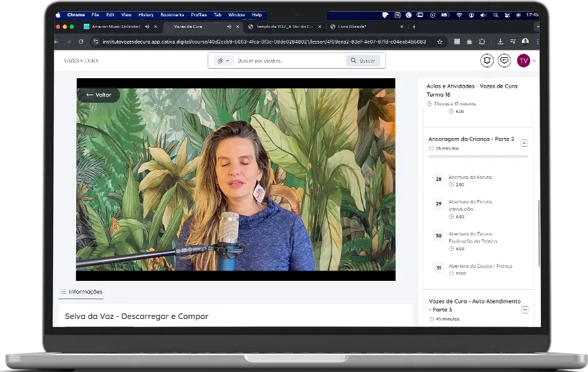The height and width of the screenshot is (372, 588).
Task: Bookmark page with the star icon
Action: [x=440, y=41]
